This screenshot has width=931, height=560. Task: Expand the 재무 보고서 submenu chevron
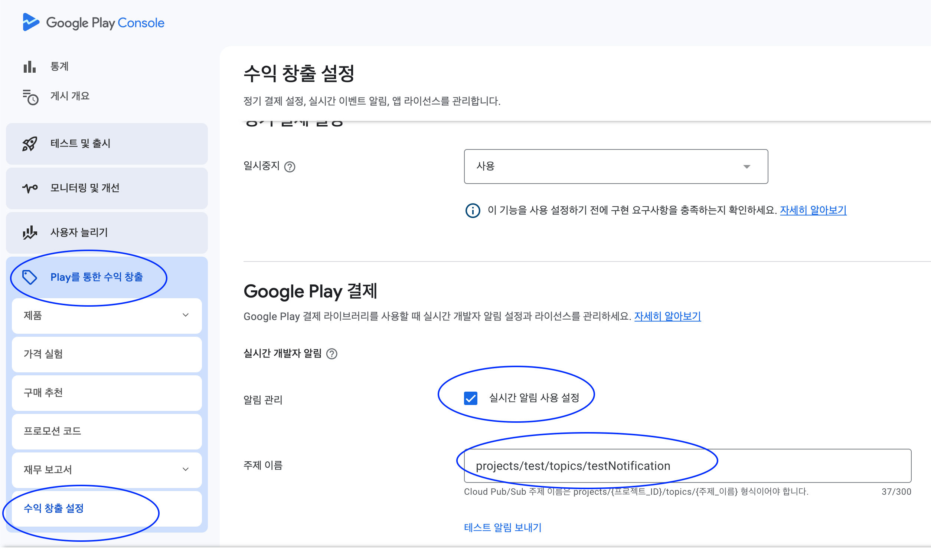[186, 470]
